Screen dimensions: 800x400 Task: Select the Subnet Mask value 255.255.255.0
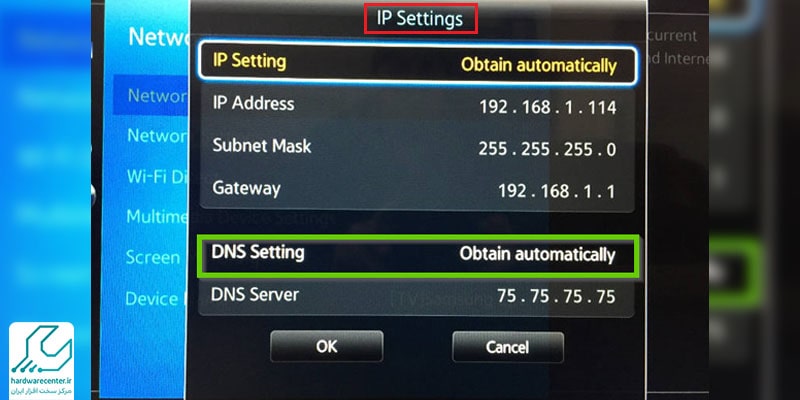point(547,149)
